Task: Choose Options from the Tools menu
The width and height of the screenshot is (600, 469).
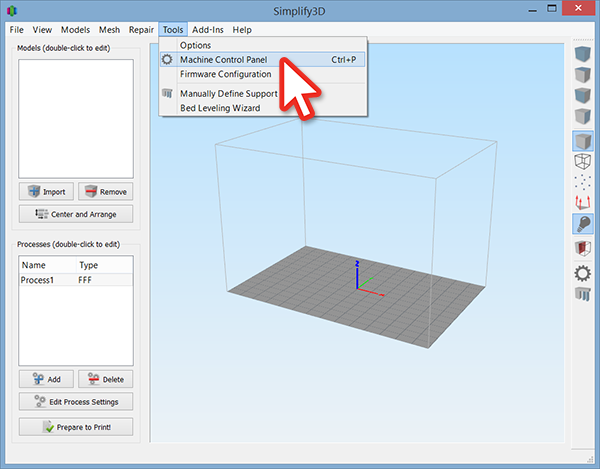Action: [263, 45]
